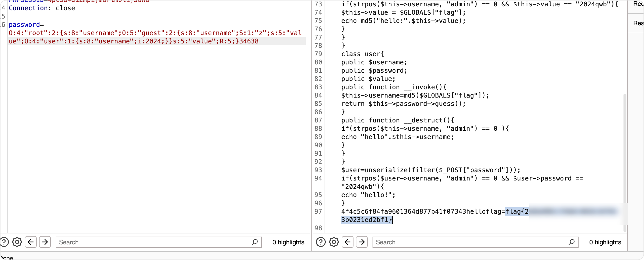Click the 'echo "hello!";' line
This screenshot has width=644, height=260.
point(368,195)
